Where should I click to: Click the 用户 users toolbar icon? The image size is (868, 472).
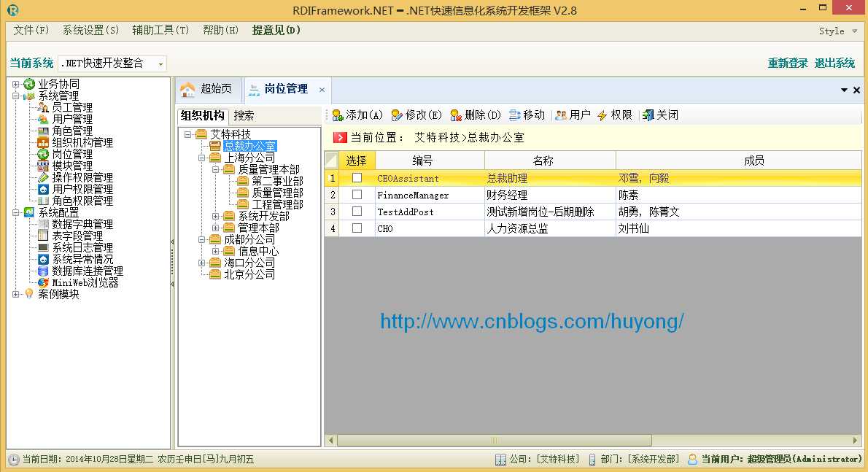click(561, 115)
